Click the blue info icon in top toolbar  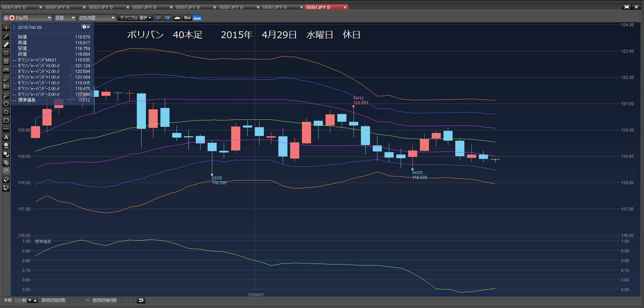tap(167, 18)
